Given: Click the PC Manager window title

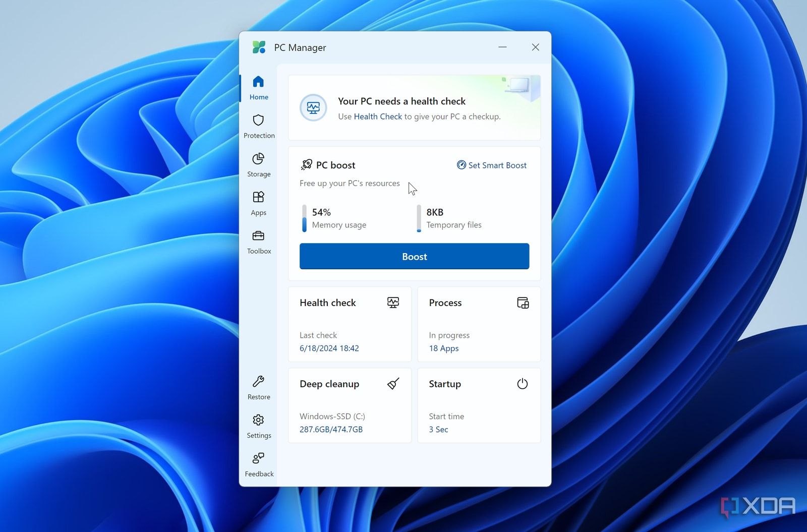Looking at the screenshot, I should tap(300, 47).
